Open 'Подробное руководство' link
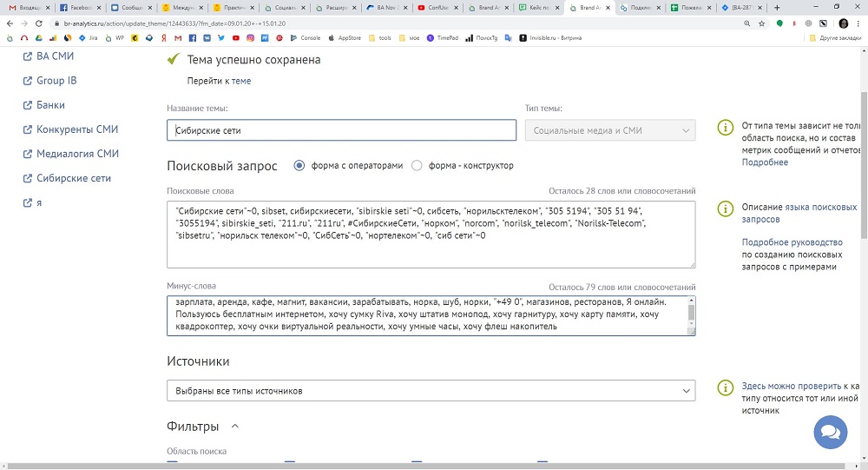This screenshot has height=470, width=868. [792, 242]
